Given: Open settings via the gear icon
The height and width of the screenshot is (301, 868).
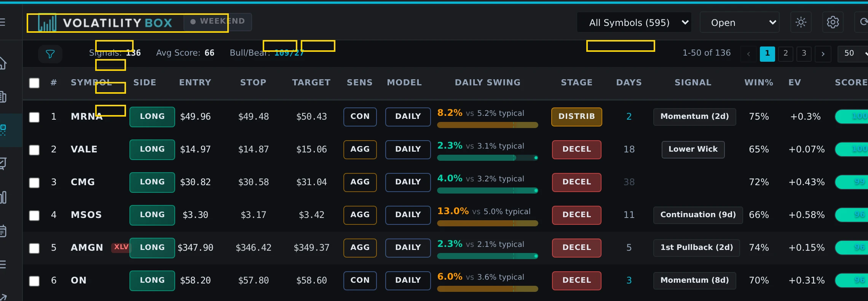Looking at the screenshot, I should (833, 22).
